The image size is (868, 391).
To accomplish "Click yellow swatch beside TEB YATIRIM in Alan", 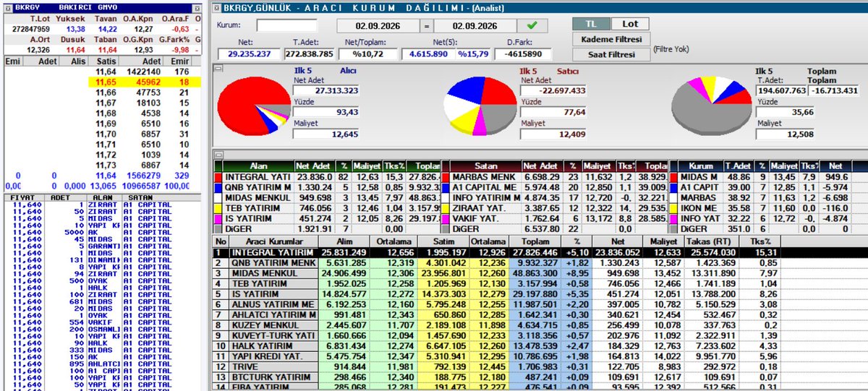I will 219,208.
